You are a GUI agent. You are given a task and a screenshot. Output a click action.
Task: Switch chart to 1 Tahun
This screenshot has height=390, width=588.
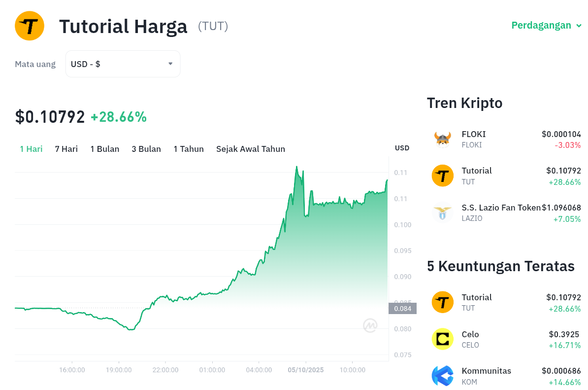(189, 149)
